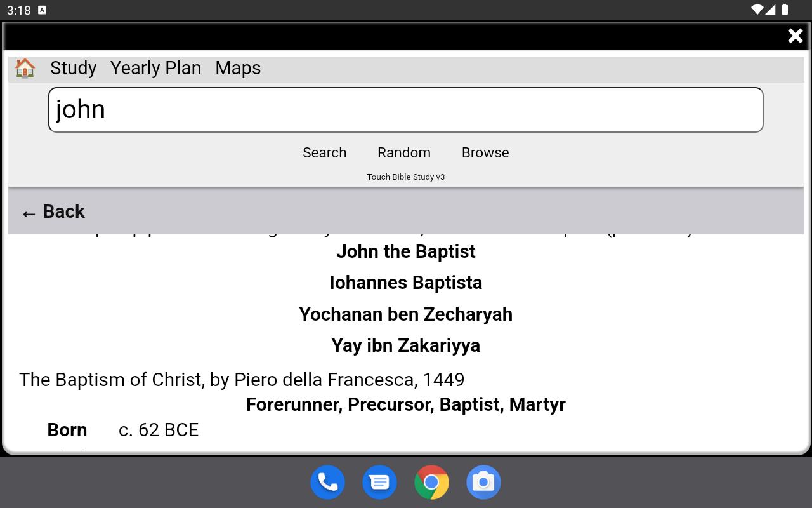812x508 pixels.
Task: Select the "John the Baptist" heading
Action: pyautogui.click(x=406, y=251)
